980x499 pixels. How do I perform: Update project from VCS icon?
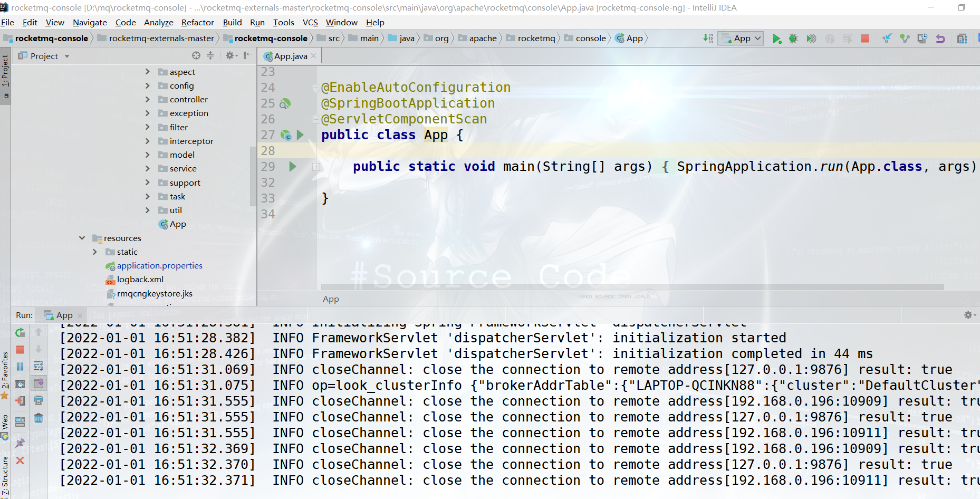coord(887,39)
